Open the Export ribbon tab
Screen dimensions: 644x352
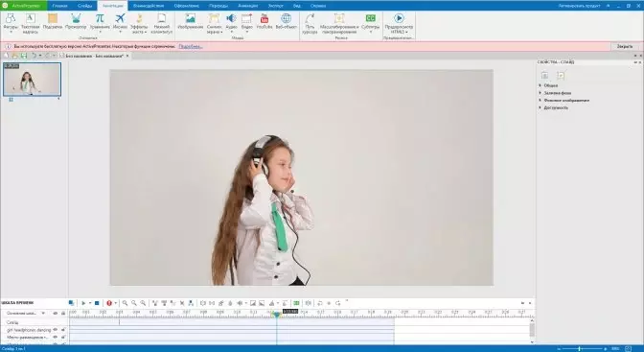point(276,6)
